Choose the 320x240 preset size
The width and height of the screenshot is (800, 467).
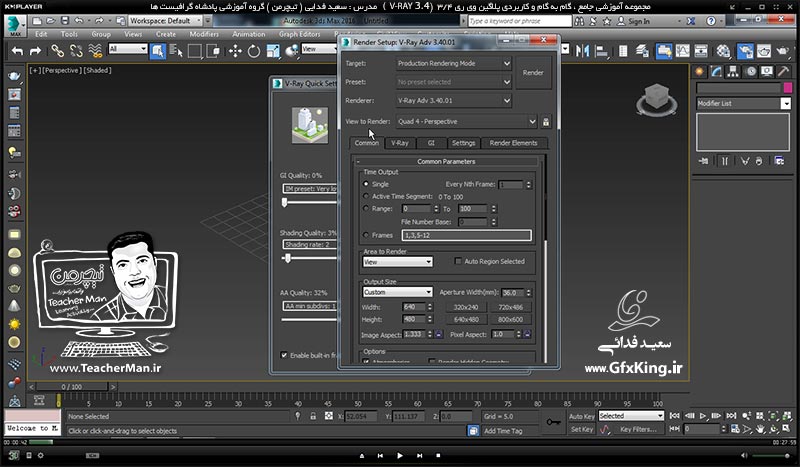(x=466, y=307)
